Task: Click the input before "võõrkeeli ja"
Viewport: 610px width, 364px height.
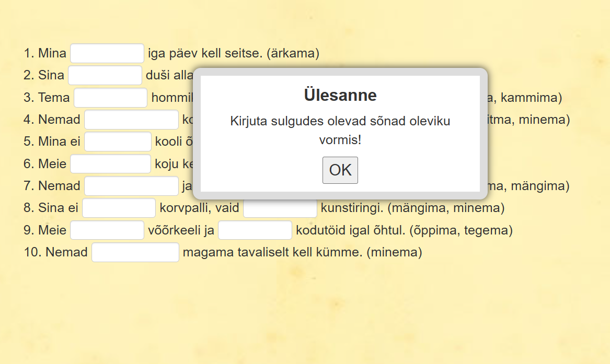Action: pyautogui.click(x=107, y=230)
